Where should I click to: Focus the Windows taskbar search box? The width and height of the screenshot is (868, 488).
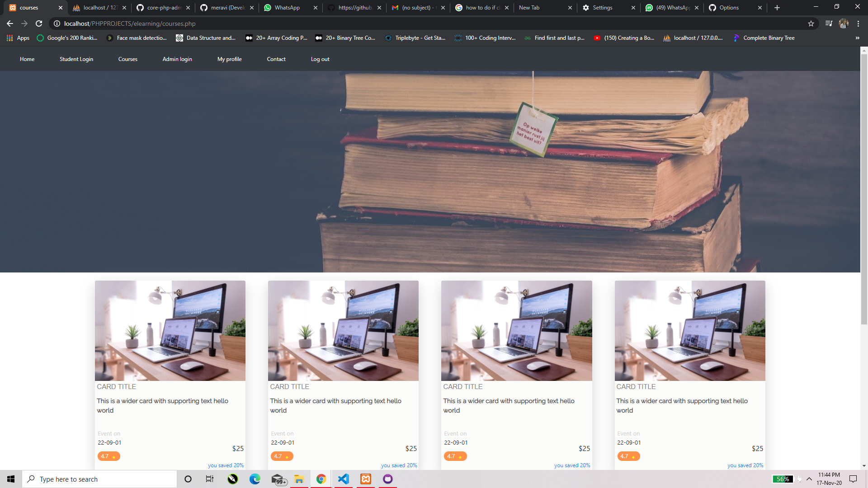tap(99, 479)
